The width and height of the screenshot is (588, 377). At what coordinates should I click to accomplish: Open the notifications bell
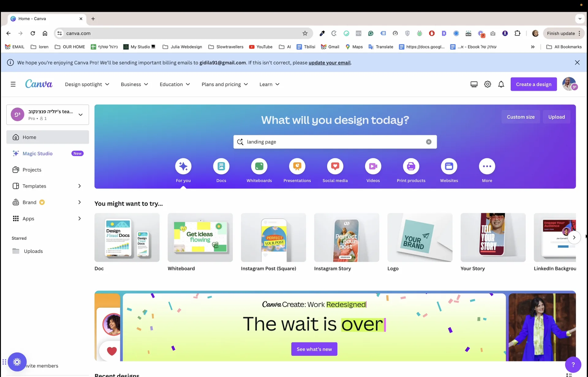click(x=501, y=84)
